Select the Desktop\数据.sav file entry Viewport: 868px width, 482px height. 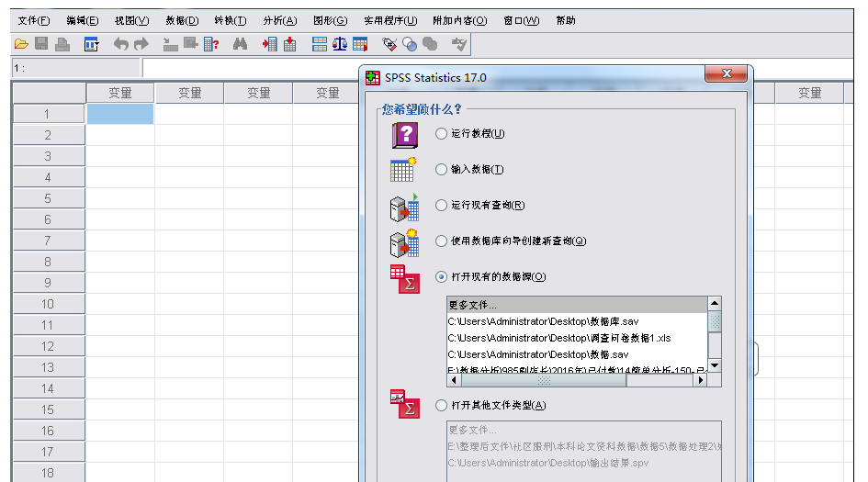point(578,354)
